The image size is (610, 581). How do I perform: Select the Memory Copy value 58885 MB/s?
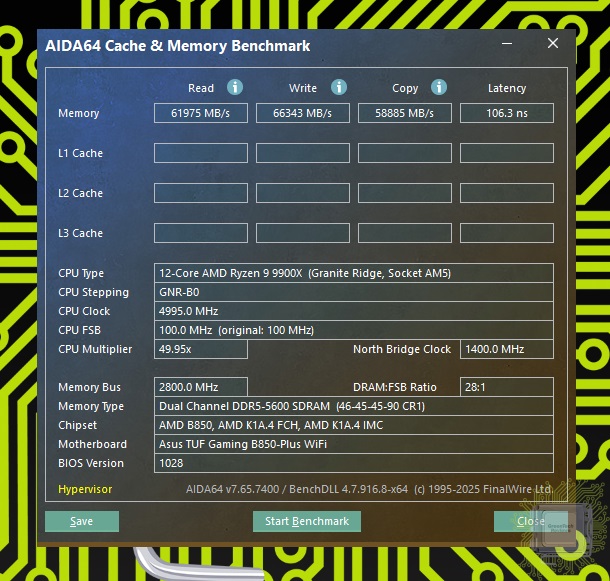pyautogui.click(x=405, y=113)
